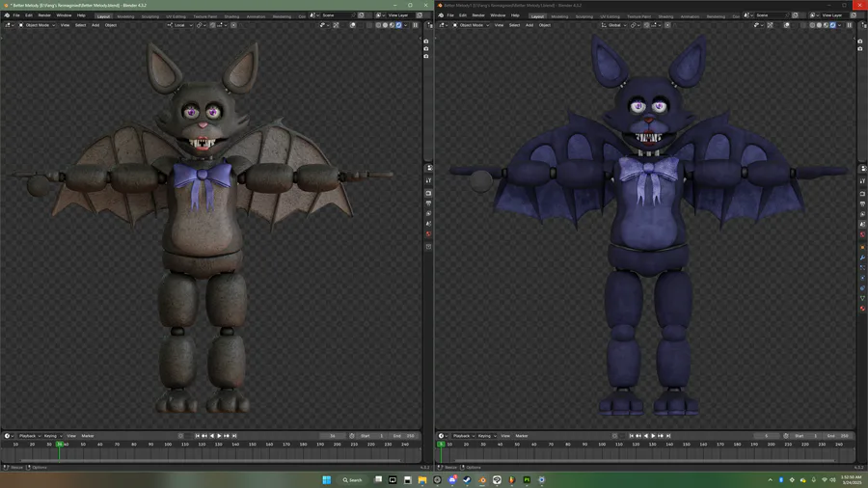Click View menu in left viewport header
The image size is (868, 488).
[x=65, y=25]
